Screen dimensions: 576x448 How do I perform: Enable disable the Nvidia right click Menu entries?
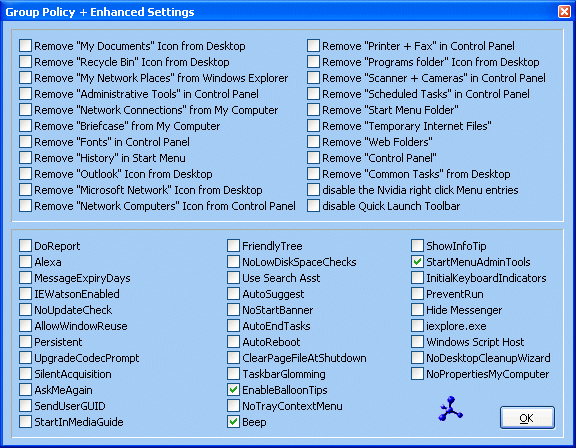[313, 189]
